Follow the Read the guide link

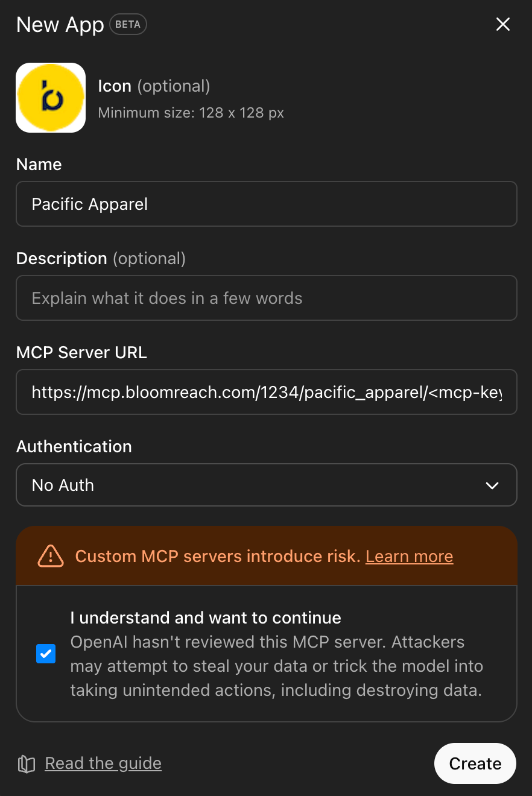click(103, 763)
